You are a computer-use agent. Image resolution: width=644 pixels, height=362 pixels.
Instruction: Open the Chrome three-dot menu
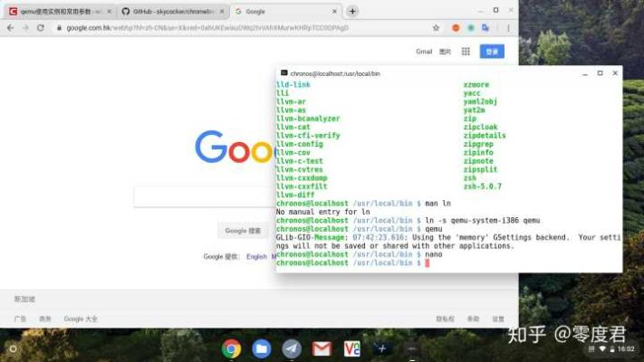pyautogui.click(x=510, y=28)
